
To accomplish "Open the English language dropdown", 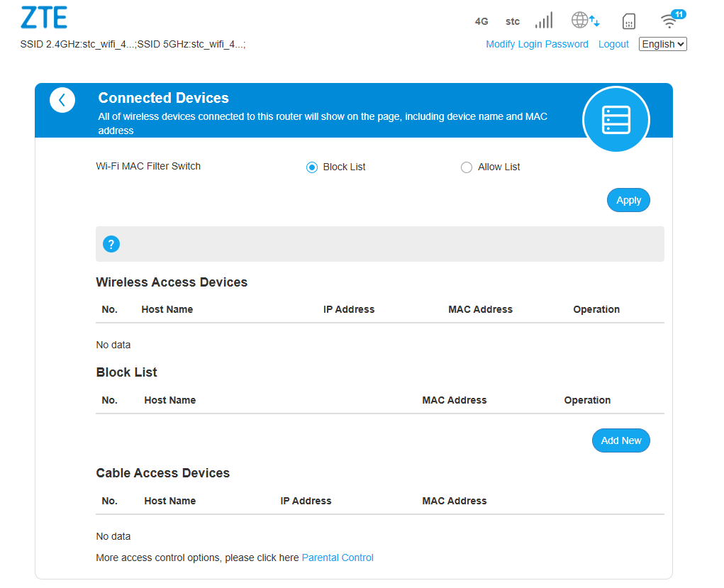I will pos(662,44).
